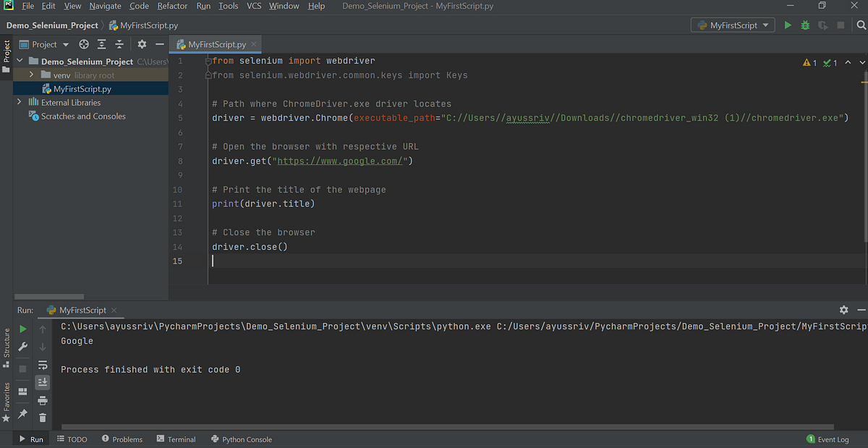868x448 pixels.
Task: Hide the Project tool window
Action: click(x=159, y=44)
